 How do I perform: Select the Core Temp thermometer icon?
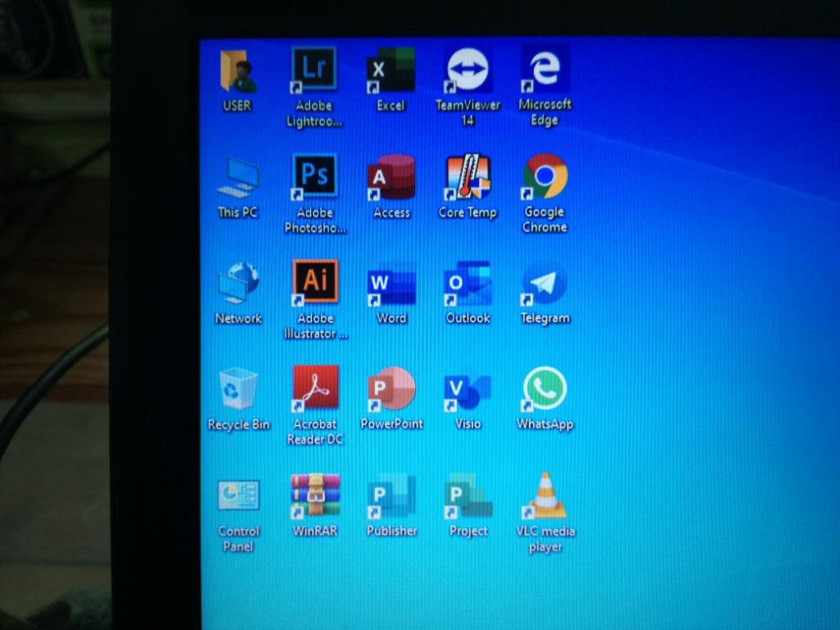point(468,177)
